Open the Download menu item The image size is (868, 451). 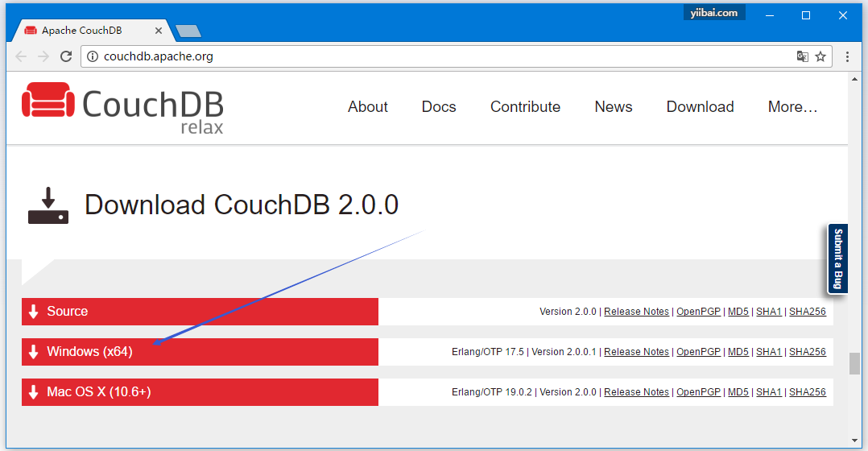tap(700, 107)
